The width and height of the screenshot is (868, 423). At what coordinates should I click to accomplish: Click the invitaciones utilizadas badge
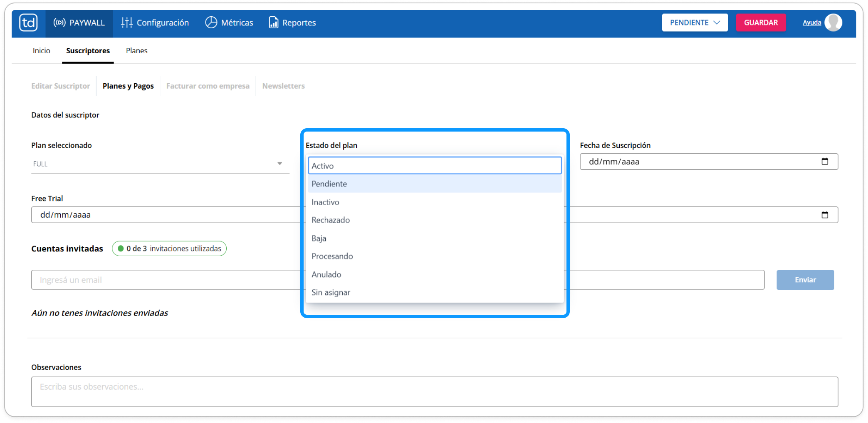(169, 249)
